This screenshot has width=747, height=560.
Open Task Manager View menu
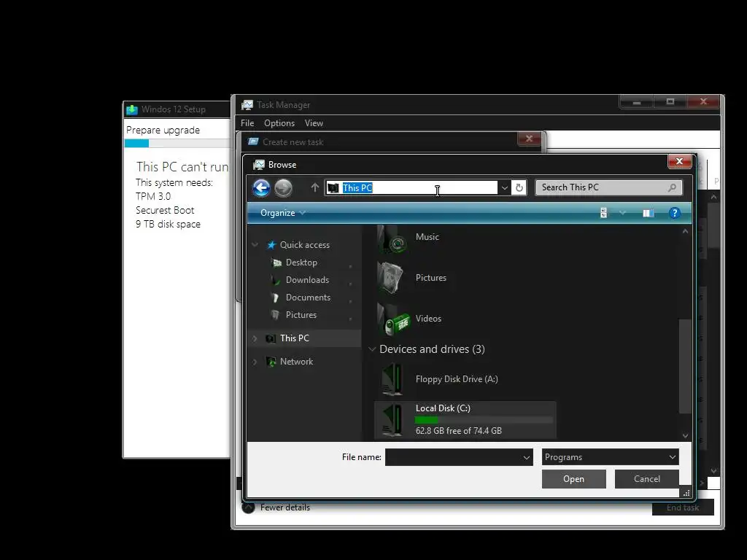point(314,122)
